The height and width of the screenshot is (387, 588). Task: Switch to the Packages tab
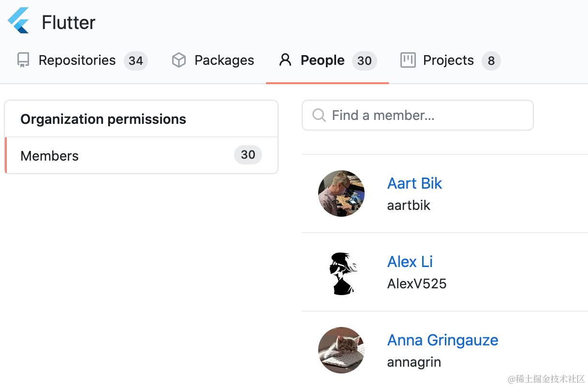pyautogui.click(x=224, y=60)
